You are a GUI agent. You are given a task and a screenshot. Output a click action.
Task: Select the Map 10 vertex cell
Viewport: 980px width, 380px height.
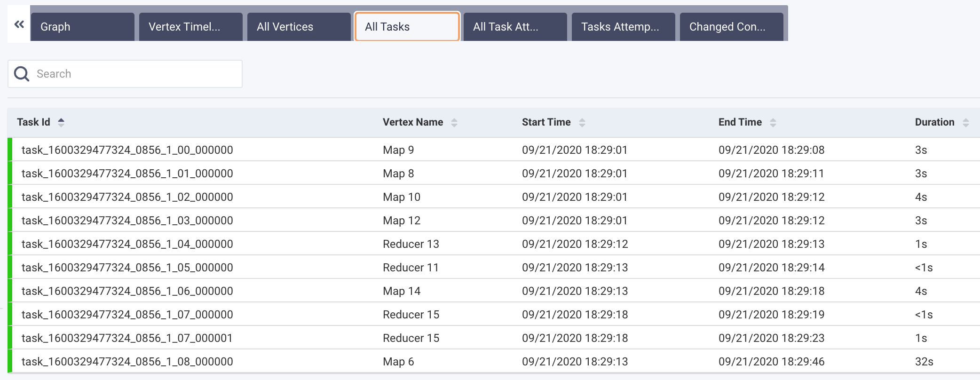pyautogui.click(x=402, y=197)
